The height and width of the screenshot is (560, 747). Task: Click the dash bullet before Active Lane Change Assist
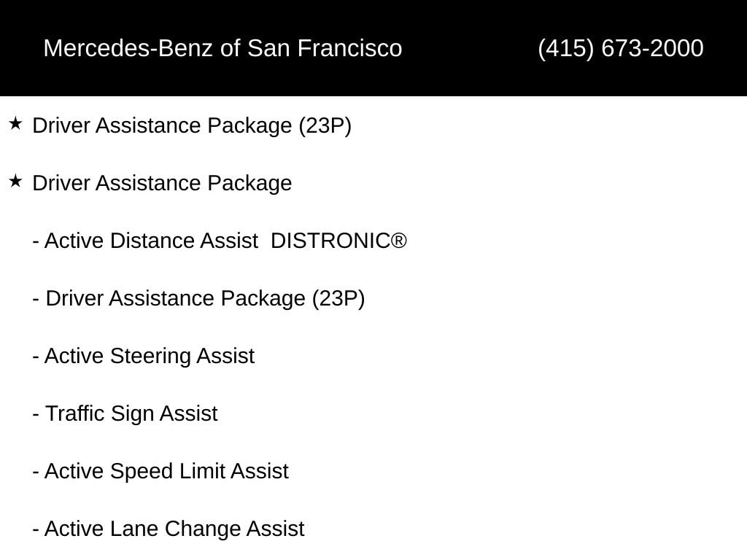(36, 529)
